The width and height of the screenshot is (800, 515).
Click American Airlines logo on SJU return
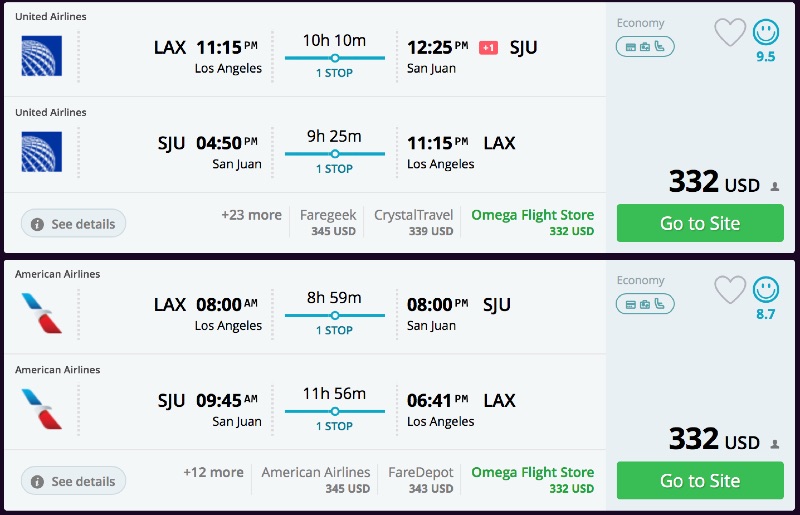point(41,409)
